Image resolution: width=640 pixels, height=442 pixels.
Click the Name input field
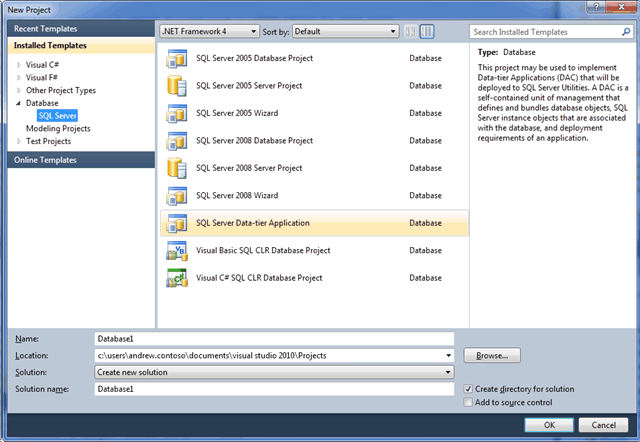(x=274, y=339)
